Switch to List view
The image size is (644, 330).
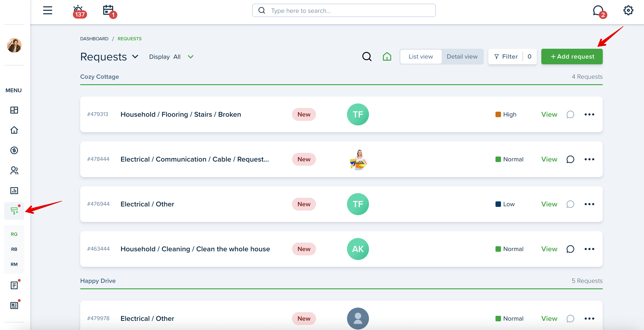pyautogui.click(x=421, y=57)
